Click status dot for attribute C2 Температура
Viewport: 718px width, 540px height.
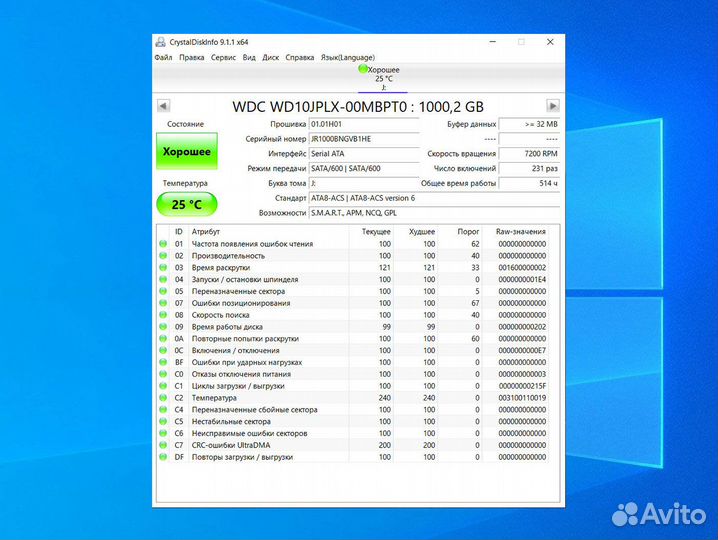(163, 398)
